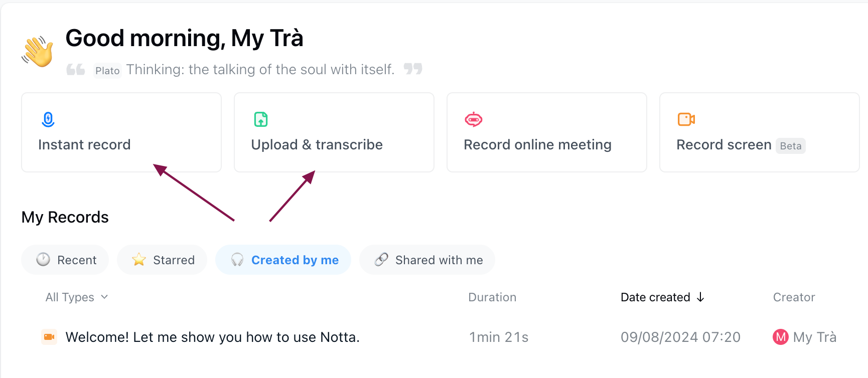Image resolution: width=868 pixels, height=378 pixels.
Task: Click the M avatar of My Trà
Action: [780, 337]
